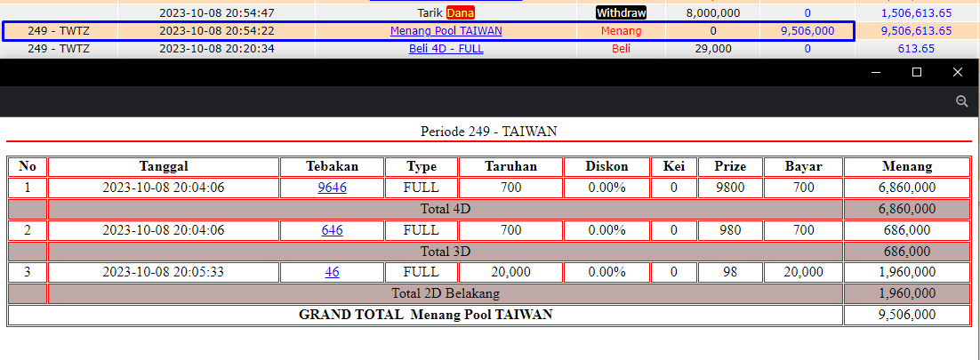The image size is (980, 360).
Task: Click the Diskon column header
Action: click(606, 166)
